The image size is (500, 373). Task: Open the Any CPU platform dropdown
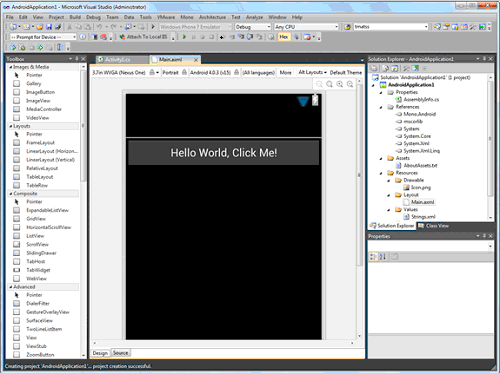[306, 27]
